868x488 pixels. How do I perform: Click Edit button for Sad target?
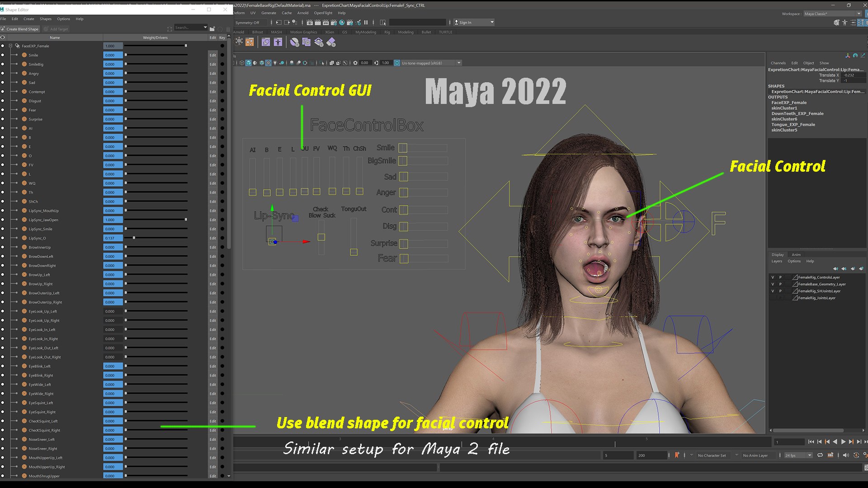click(213, 83)
